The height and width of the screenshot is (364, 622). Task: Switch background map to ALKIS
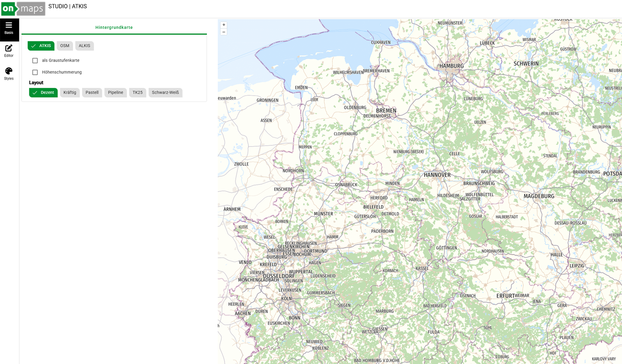(x=85, y=46)
